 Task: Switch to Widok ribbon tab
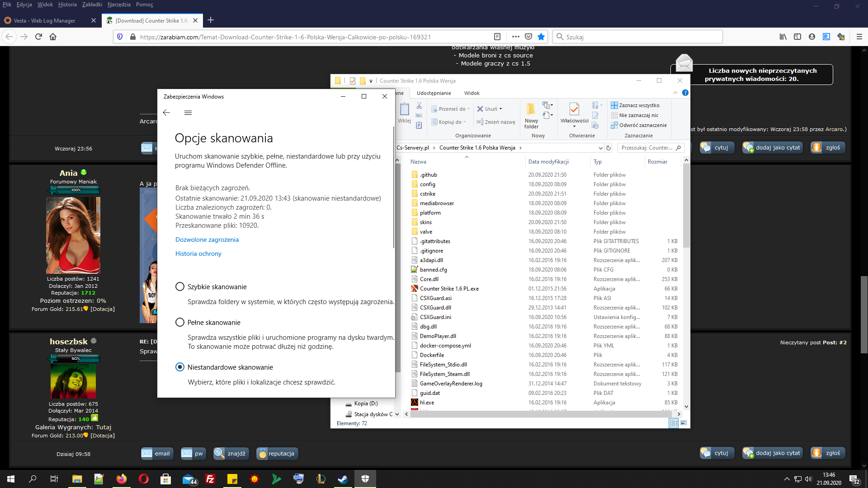[472, 93]
